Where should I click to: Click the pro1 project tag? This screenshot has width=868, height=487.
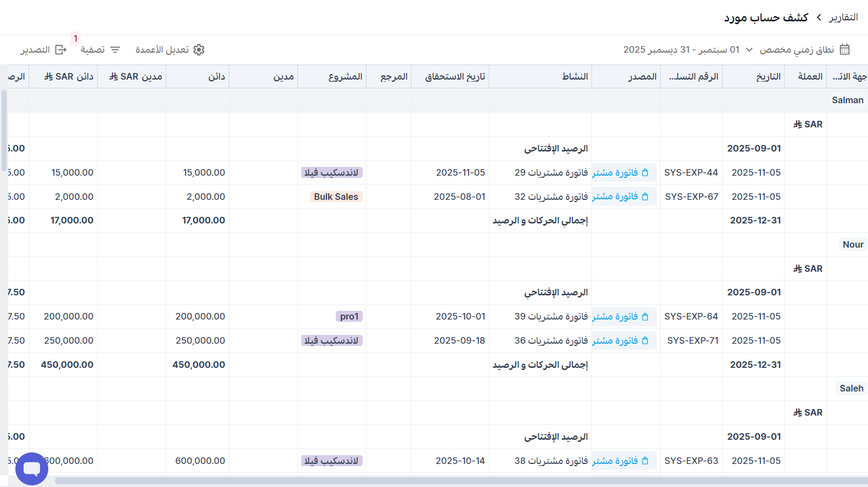pos(349,316)
